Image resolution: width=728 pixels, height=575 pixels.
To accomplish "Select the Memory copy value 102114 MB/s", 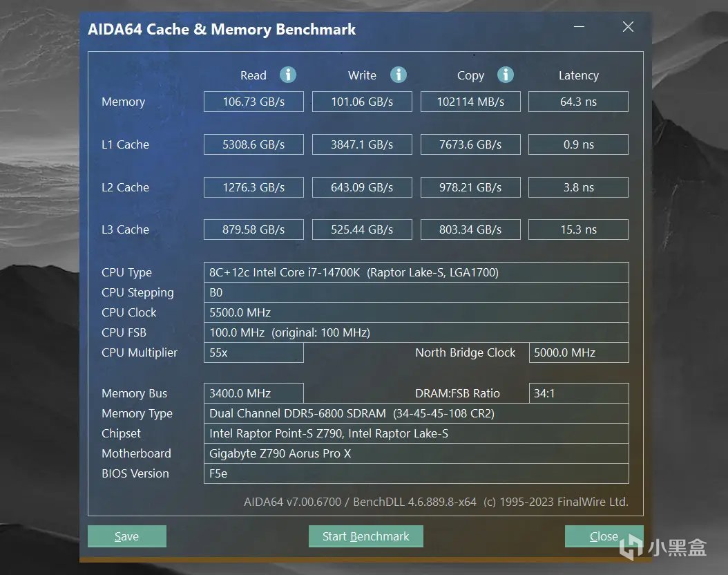I will pos(470,102).
